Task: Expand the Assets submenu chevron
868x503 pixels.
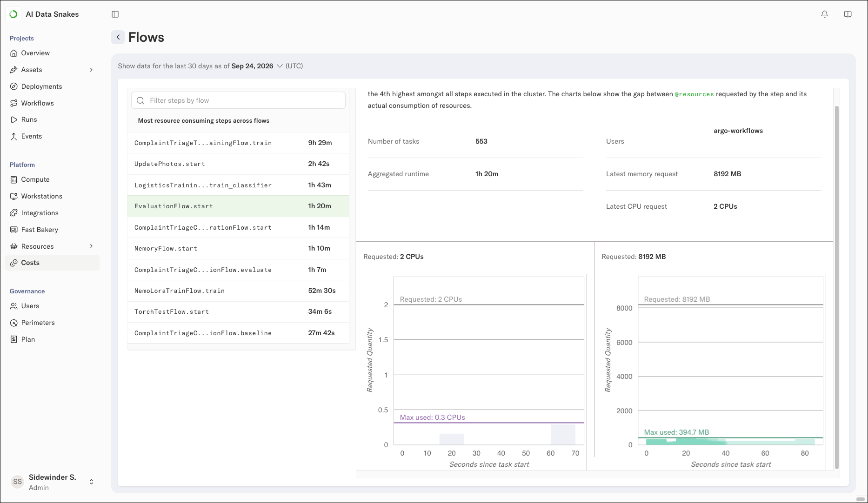Action: pyautogui.click(x=91, y=70)
